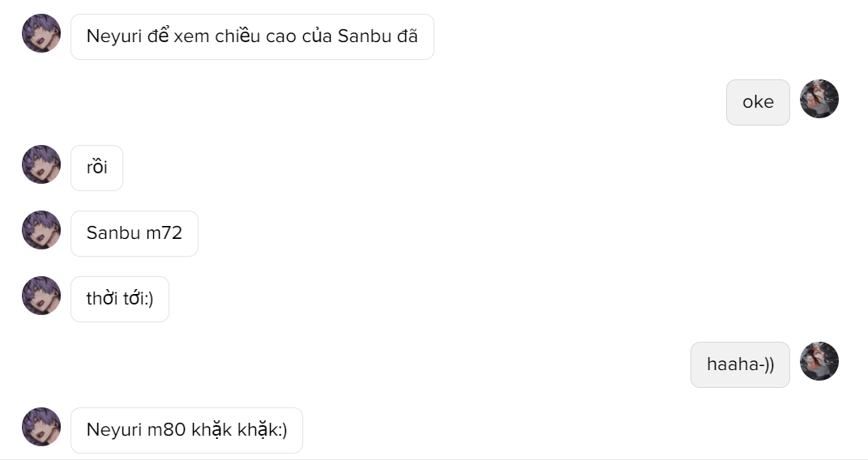The image size is (868, 460).
Task: Click 'm72' text in Sanbu message
Action: point(164,233)
